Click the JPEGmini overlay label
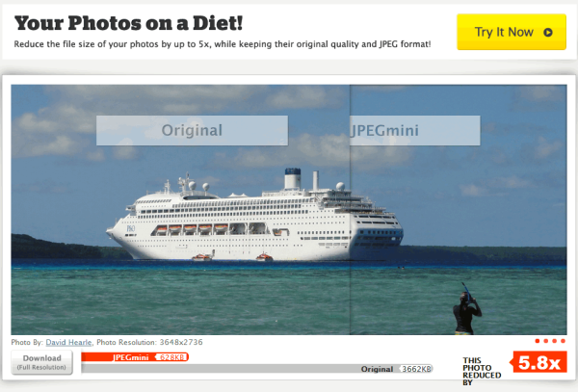This screenshot has height=392, width=578. [x=415, y=130]
